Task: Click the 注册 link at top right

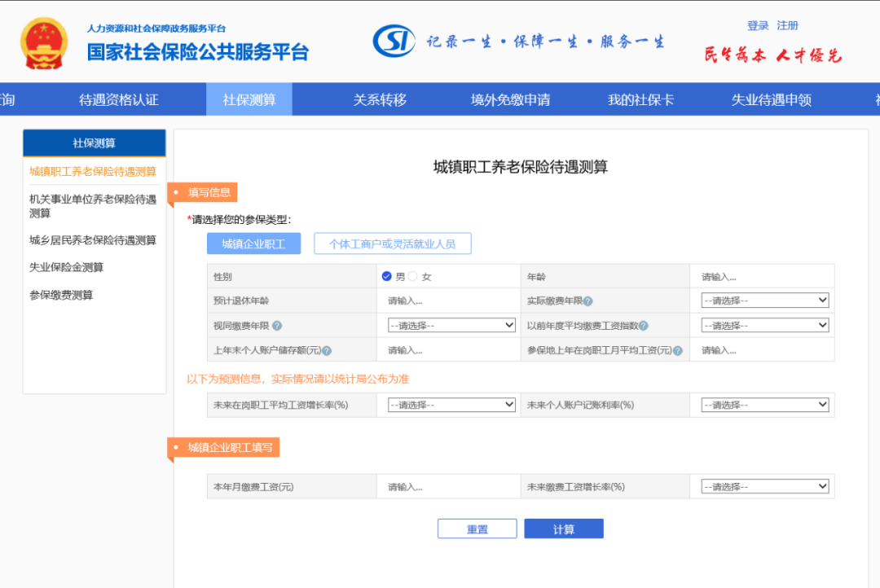Action: tap(787, 25)
